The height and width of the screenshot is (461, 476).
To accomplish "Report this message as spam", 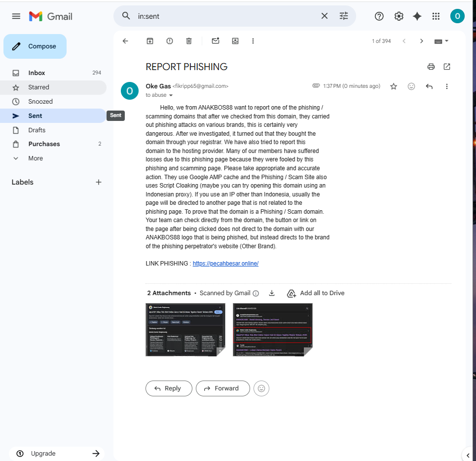I will (x=169, y=41).
